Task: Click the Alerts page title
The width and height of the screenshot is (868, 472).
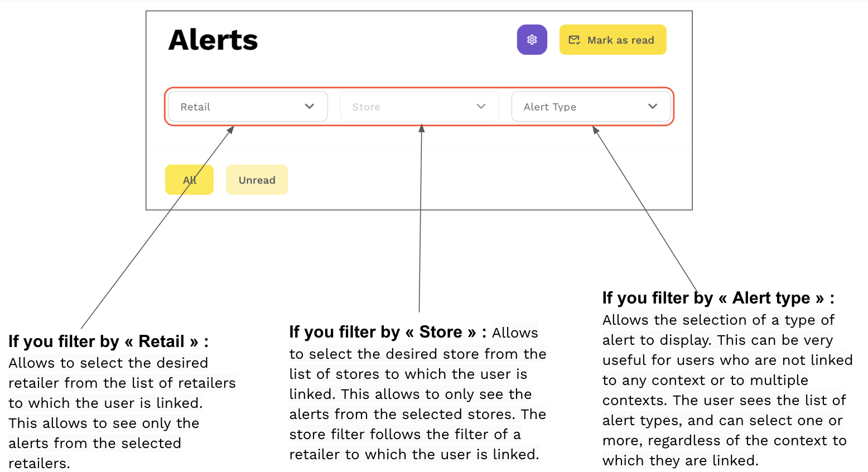Action: point(213,40)
